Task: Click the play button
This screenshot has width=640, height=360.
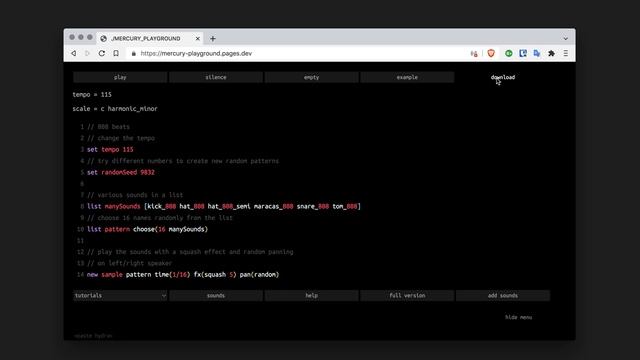Action: tap(120, 77)
